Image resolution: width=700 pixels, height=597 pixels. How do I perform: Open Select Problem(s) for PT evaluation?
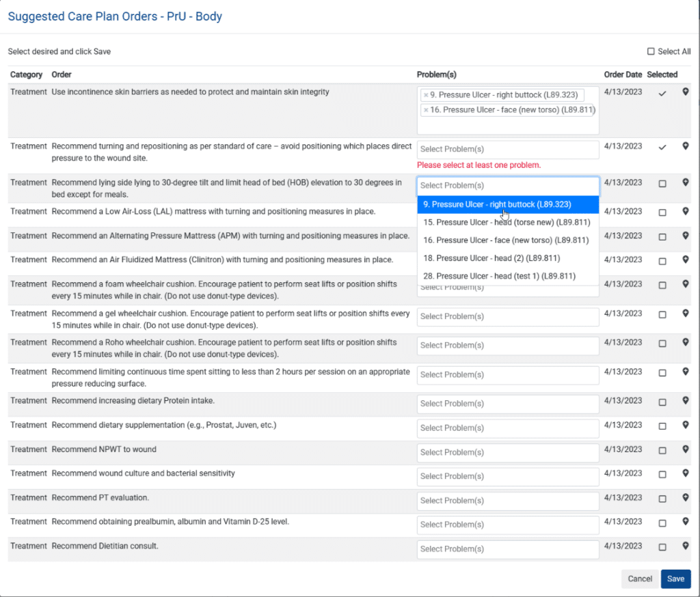[x=508, y=501]
